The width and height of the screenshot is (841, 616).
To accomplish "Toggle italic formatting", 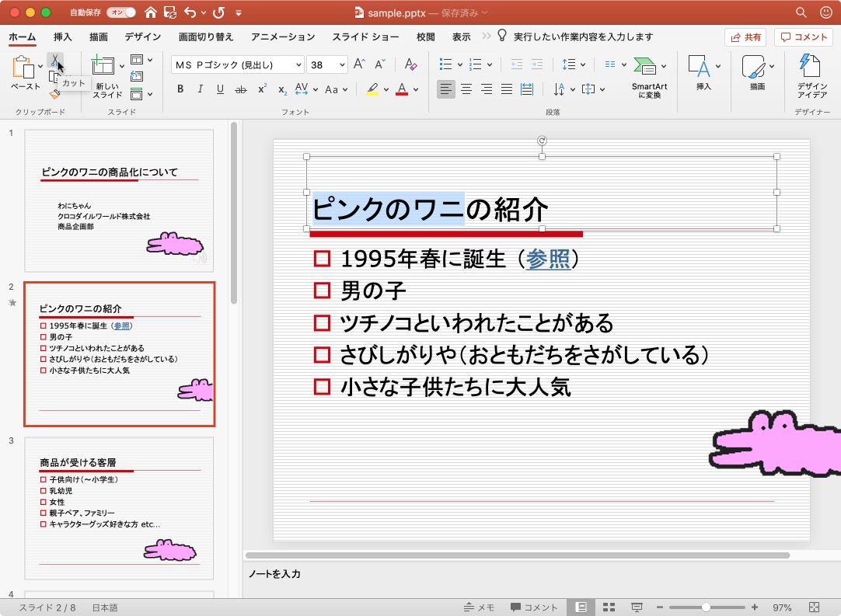I will [x=200, y=89].
